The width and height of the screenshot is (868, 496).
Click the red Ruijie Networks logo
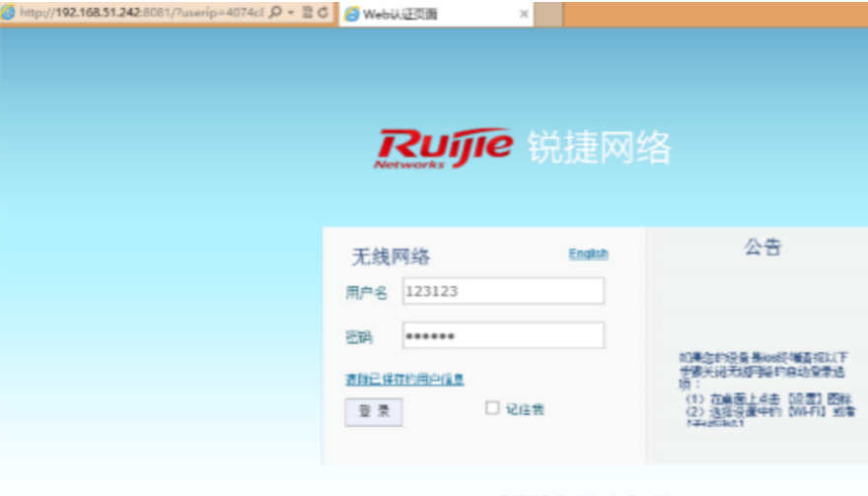pos(444,148)
